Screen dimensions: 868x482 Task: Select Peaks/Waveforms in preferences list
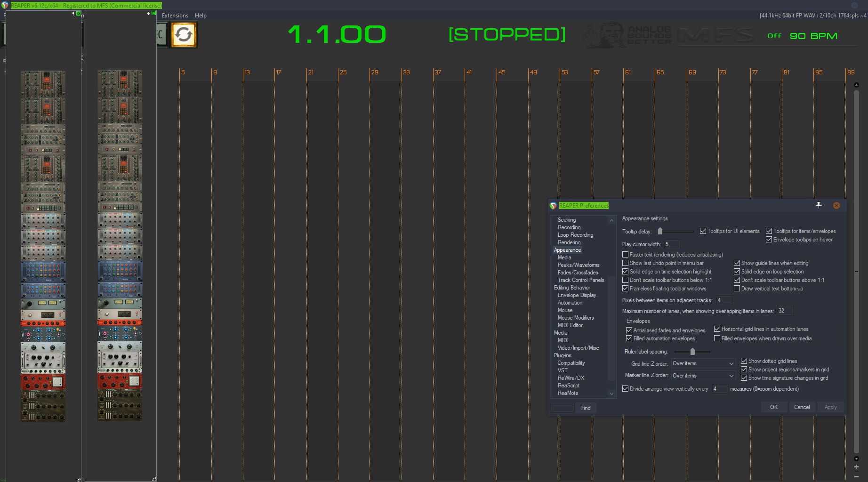tap(579, 265)
